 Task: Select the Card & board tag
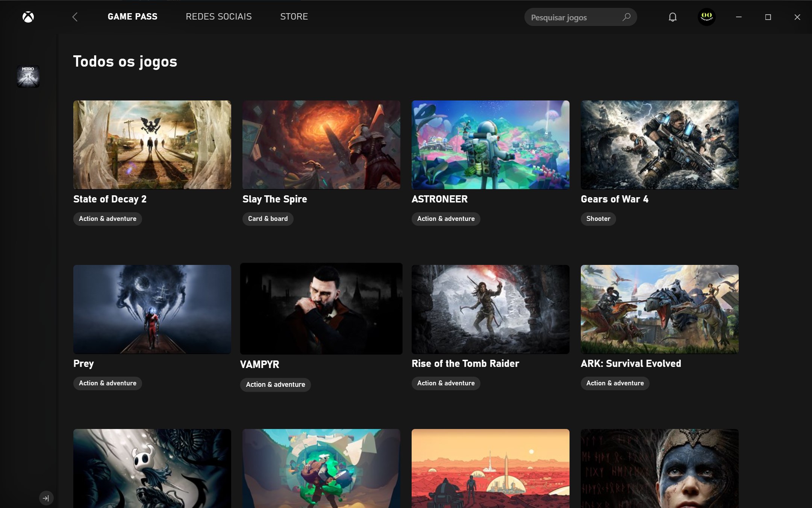click(268, 219)
